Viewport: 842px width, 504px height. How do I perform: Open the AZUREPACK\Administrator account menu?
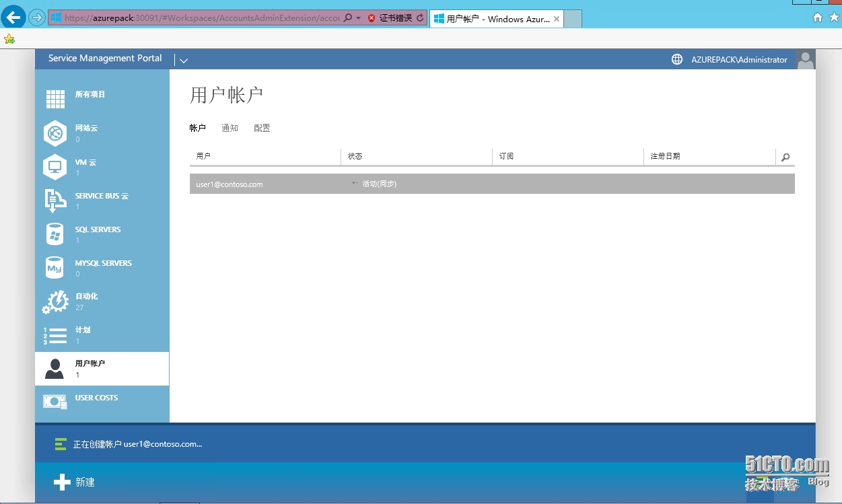click(x=739, y=60)
